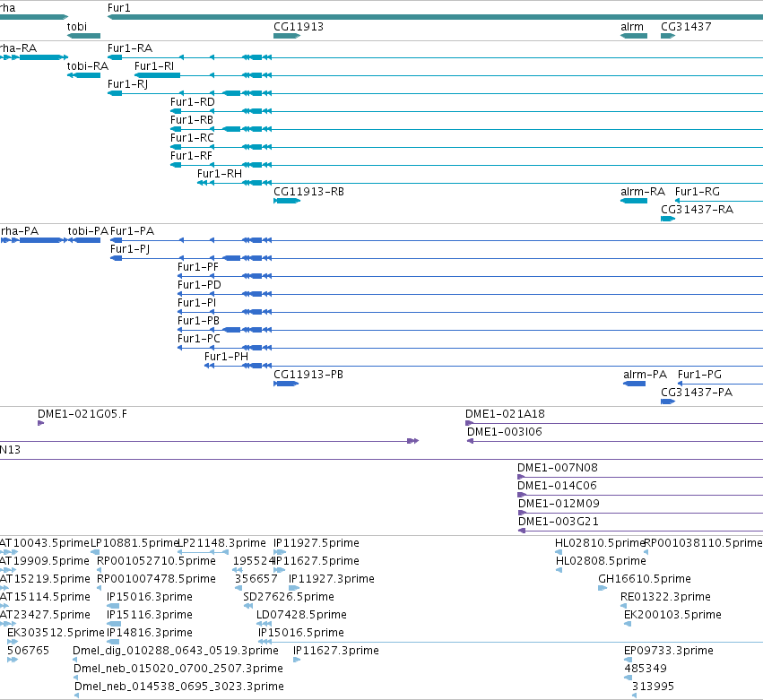Click the Dmel_neb_015020_0700_2507.3prime label
This screenshot has width=763, height=700.
click(178, 669)
